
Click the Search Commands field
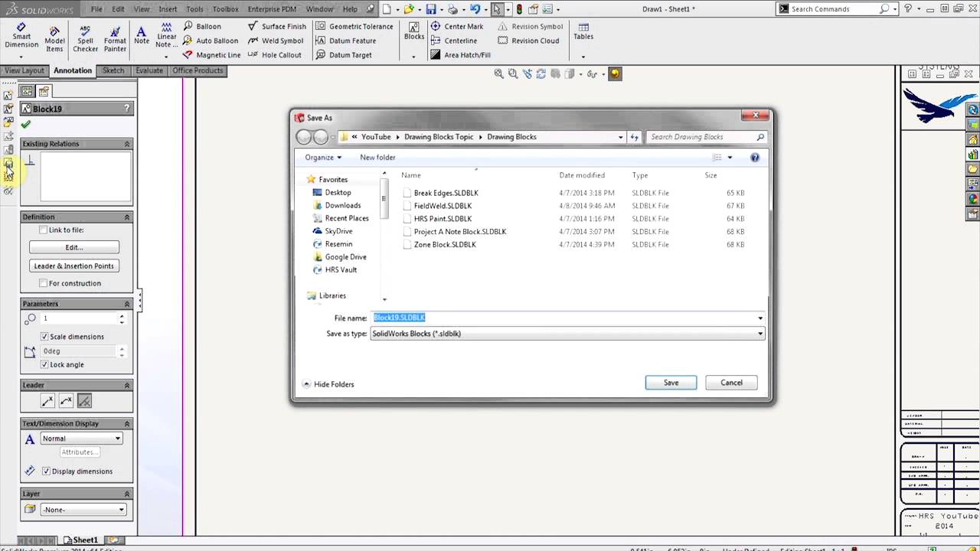tap(835, 9)
